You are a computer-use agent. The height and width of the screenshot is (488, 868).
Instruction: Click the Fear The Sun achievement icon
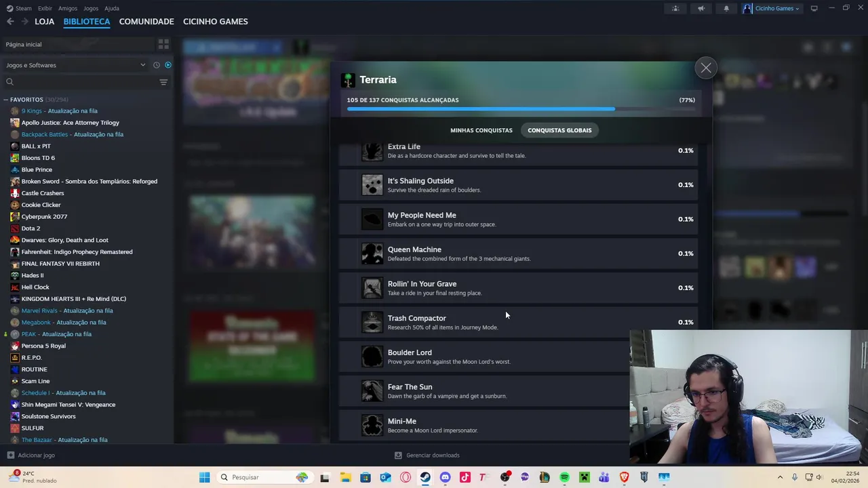pos(372,391)
